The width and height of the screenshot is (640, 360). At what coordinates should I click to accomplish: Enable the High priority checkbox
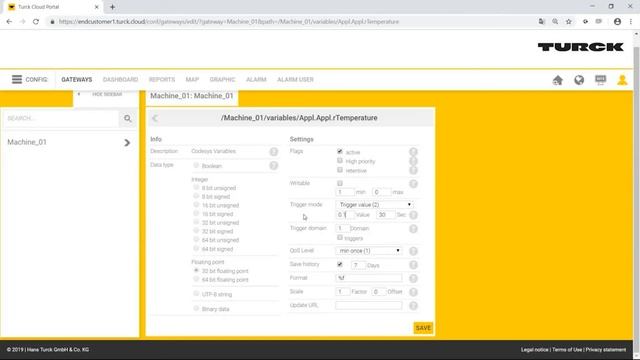340,160
